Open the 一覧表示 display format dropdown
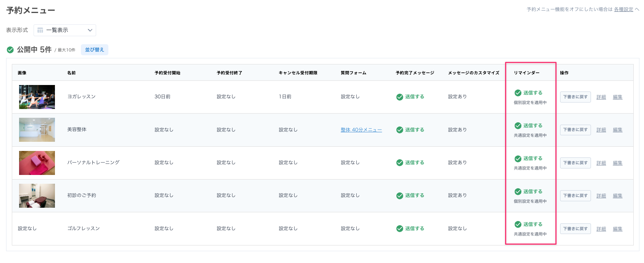 [x=64, y=30]
